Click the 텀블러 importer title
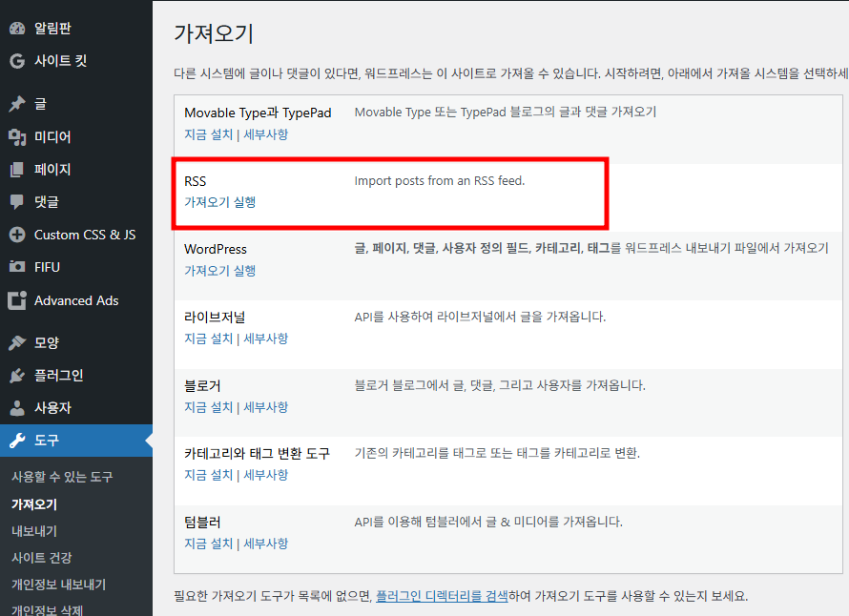 click(202, 523)
